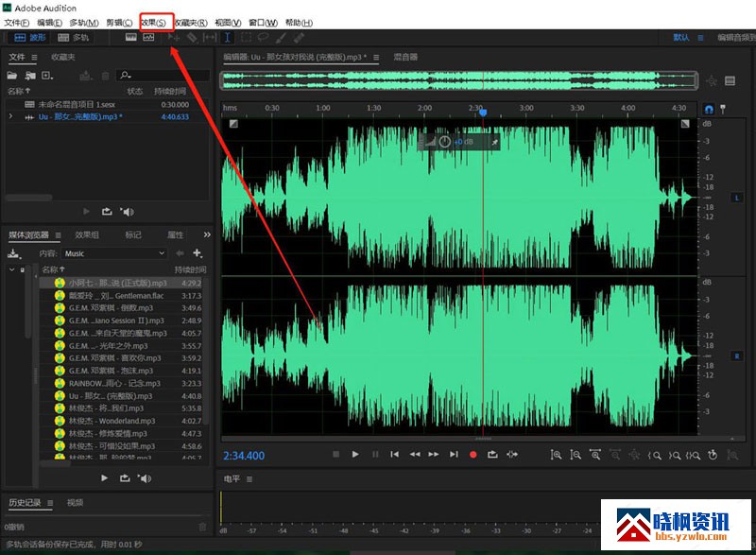The height and width of the screenshot is (555, 756).
Task: Expand the Uu mp3 file entry
Action: [10, 116]
